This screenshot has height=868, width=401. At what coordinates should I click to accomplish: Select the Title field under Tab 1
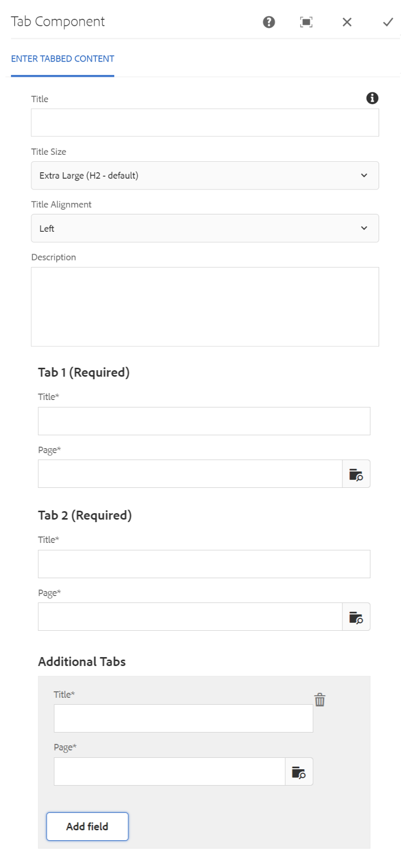coord(203,420)
